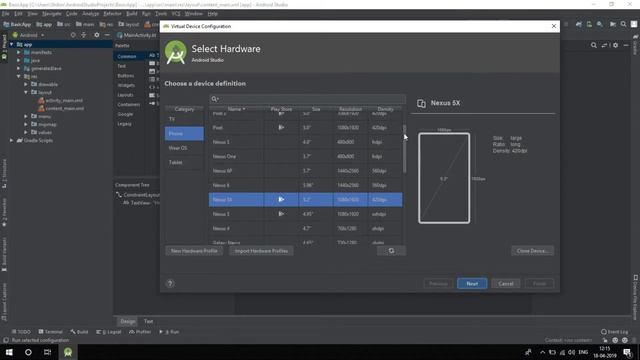This screenshot has height=360, width=640.
Task: Click the scroll-from-source target icon
Action: coord(73,35)
